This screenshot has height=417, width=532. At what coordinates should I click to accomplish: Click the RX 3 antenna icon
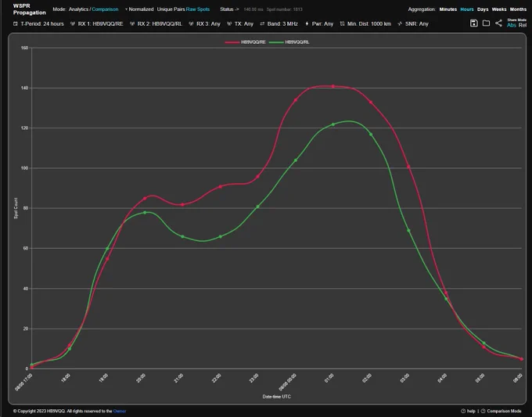(191, 23)
